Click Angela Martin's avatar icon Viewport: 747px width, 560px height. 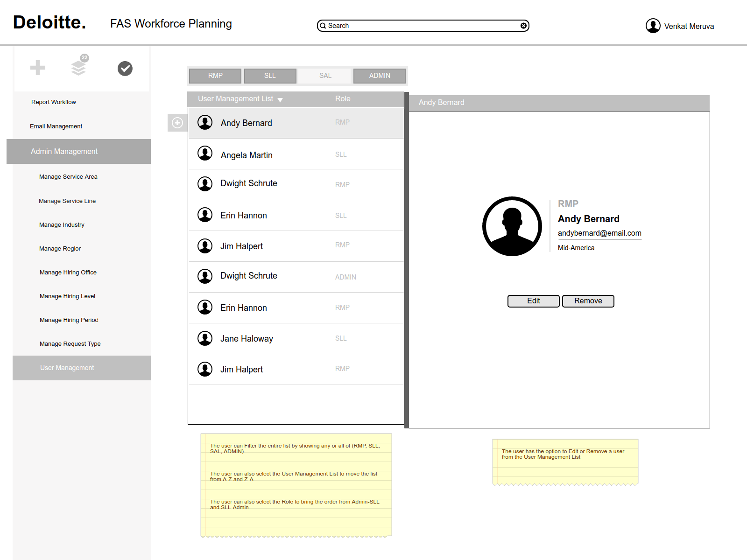click(x=205, y=153)
